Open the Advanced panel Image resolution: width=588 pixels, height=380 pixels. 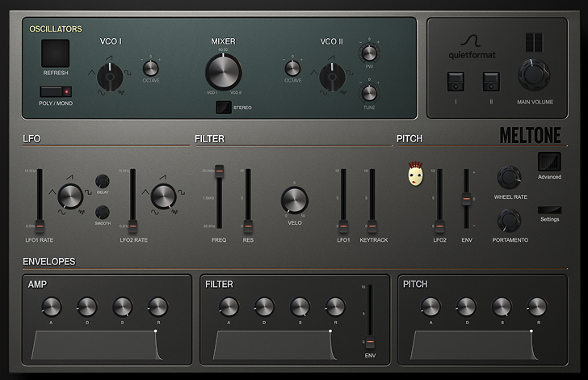549,161
